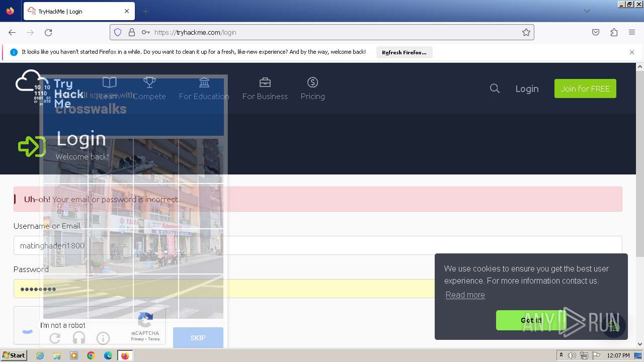Launch Internet Explorer from the taskbar

click(40, 355)
